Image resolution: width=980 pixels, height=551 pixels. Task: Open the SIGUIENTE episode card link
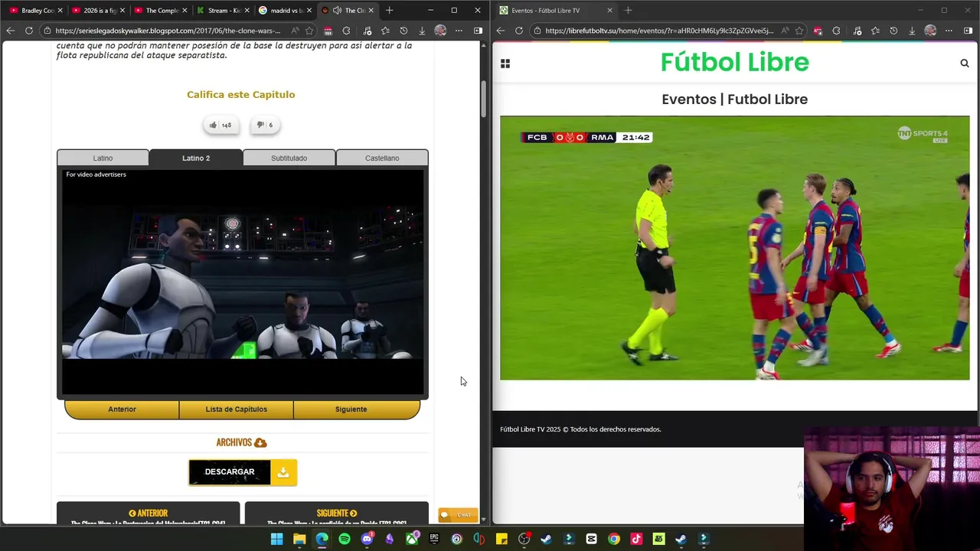click(x=336, y=514)
